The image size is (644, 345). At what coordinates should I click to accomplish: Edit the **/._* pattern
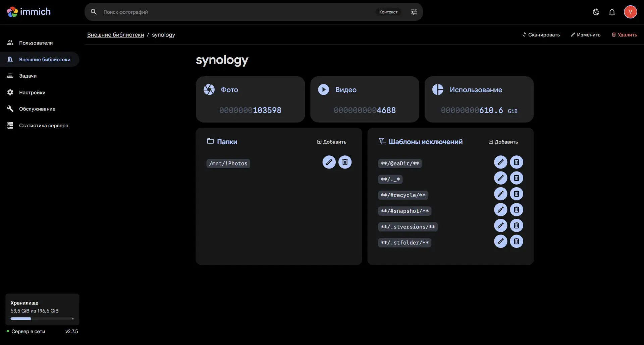pyautogui.click(x=500, y=178)
